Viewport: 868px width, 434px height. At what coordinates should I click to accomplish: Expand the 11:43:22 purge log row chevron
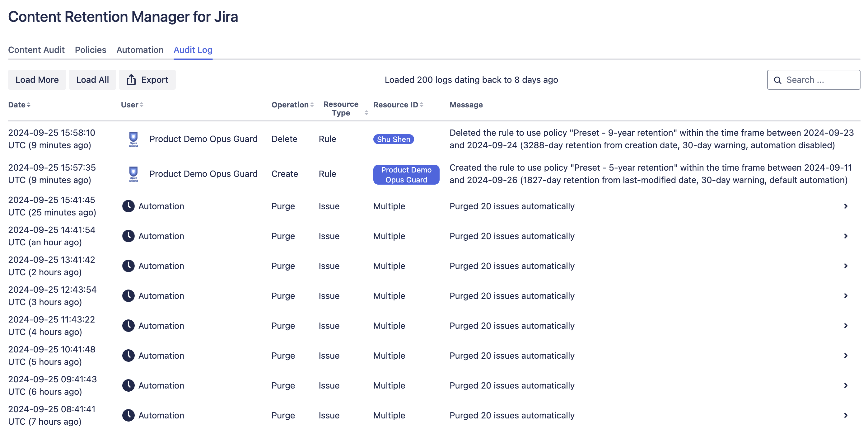click(x=845, y=326)
